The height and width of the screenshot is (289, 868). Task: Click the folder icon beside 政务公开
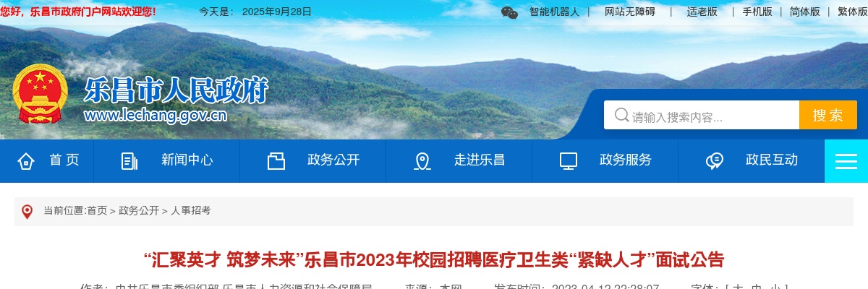click(x=276, y=161)
